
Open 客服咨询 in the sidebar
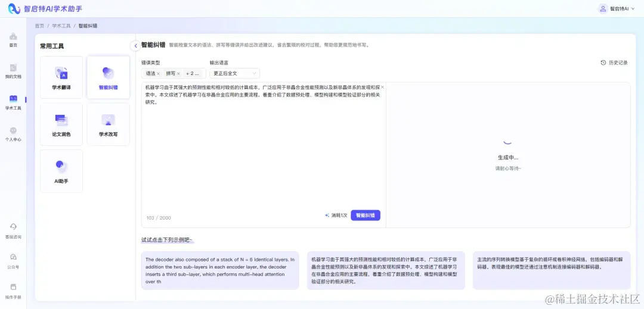(x=13, y=231)
